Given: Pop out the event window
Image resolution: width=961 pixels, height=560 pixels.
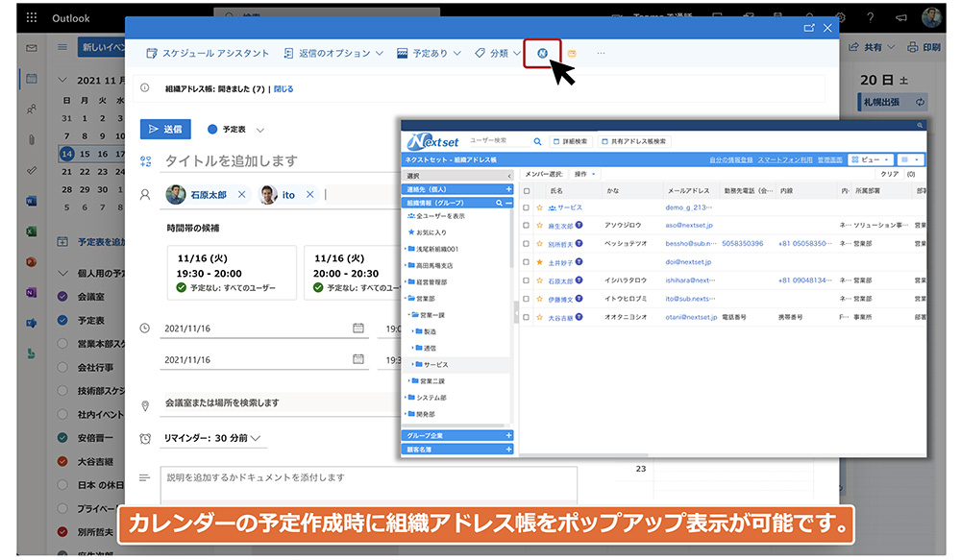Looking at the screenshot, I should [x=809, y=28].
